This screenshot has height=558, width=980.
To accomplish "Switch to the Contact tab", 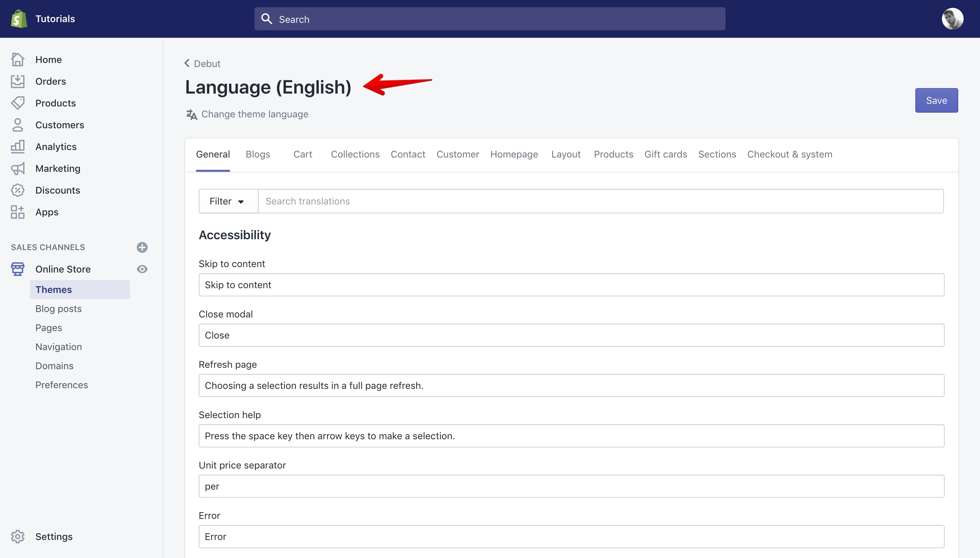I will click(408, 154).
